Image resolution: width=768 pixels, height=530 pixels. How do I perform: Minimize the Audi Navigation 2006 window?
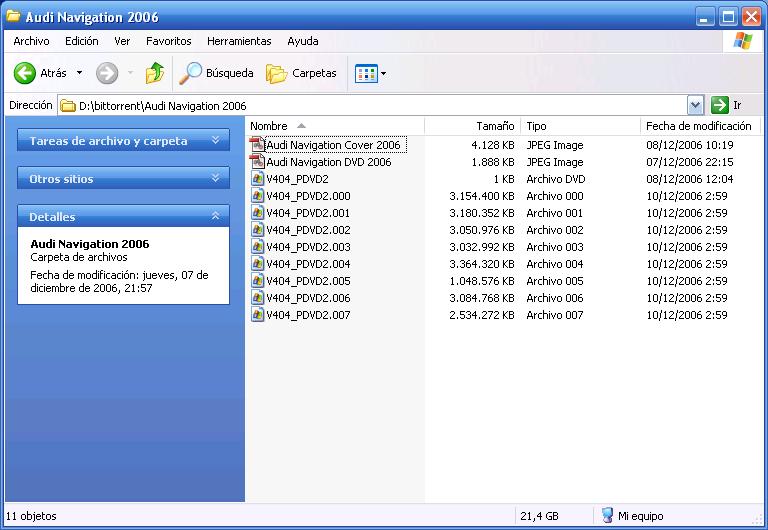tap(705, 17)
